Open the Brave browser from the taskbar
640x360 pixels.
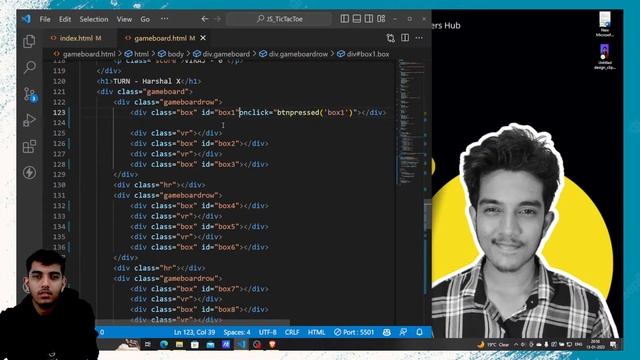[272, 344]
